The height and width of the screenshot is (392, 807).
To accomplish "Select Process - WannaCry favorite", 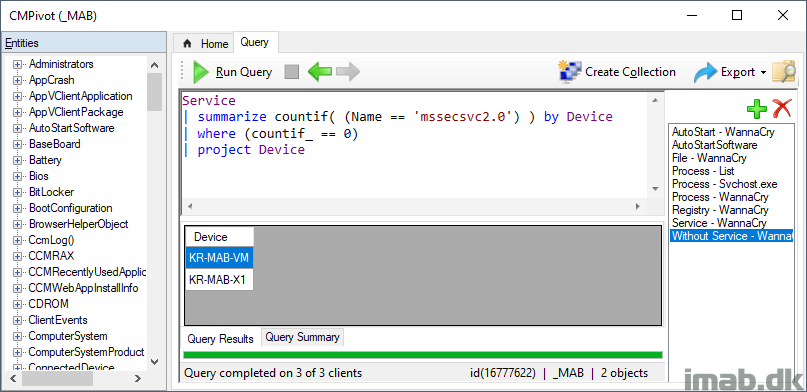I will pyautogui.click(x=720, y=197).
